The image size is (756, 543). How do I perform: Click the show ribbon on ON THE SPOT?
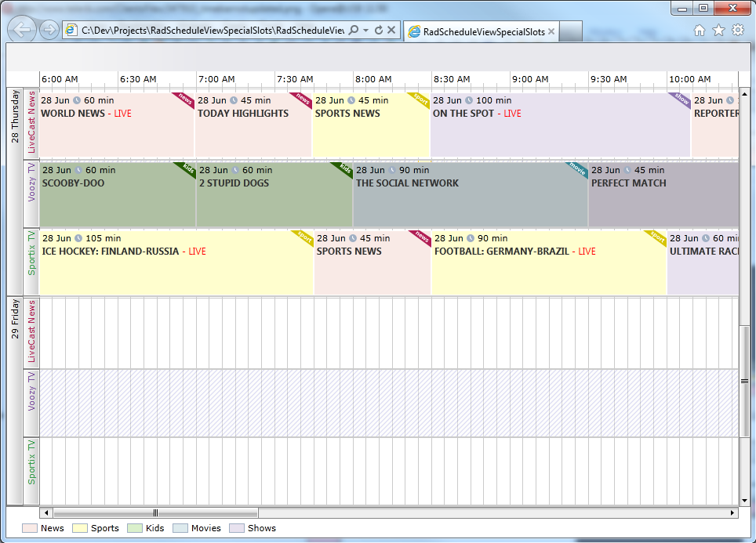[x=681, y=99]
